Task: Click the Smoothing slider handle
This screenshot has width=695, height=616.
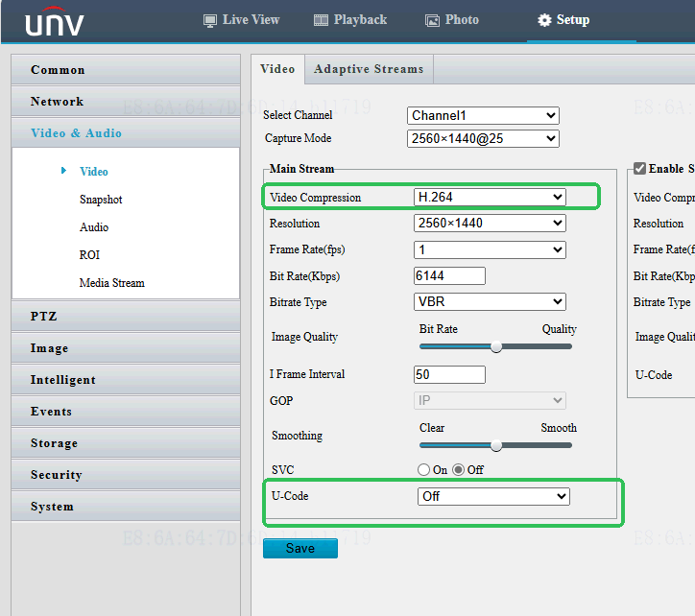Action: click(x=496, y=445)
